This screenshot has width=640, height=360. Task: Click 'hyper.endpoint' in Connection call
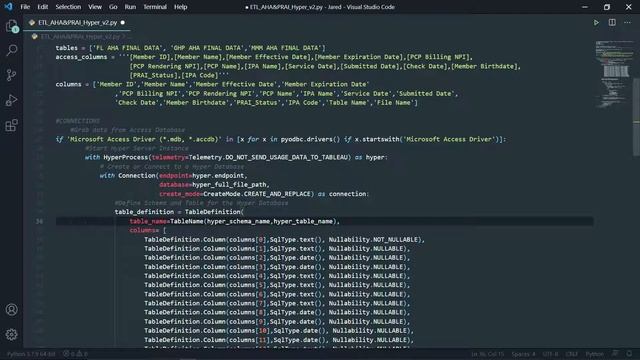click(218, 176)
